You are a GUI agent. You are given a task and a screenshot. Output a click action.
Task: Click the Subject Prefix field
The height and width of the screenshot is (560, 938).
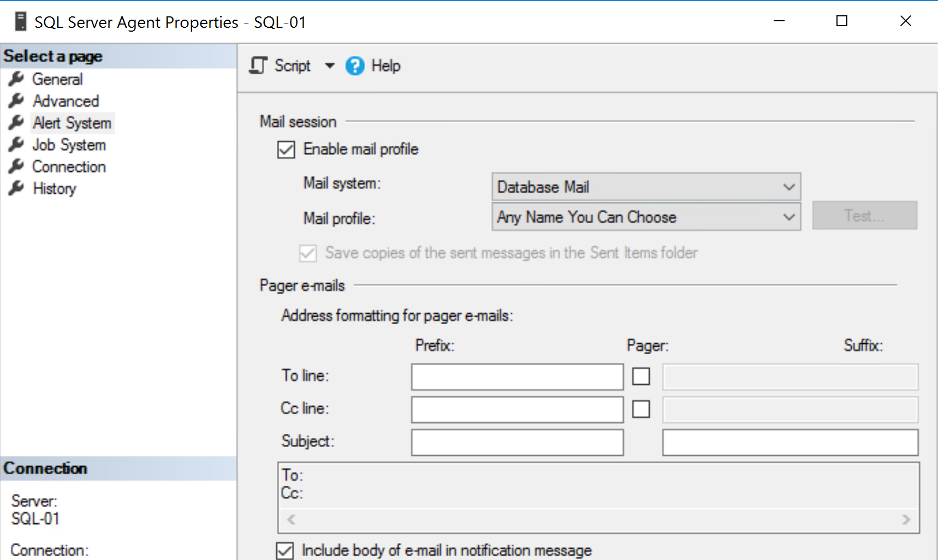tap(517, 442)
